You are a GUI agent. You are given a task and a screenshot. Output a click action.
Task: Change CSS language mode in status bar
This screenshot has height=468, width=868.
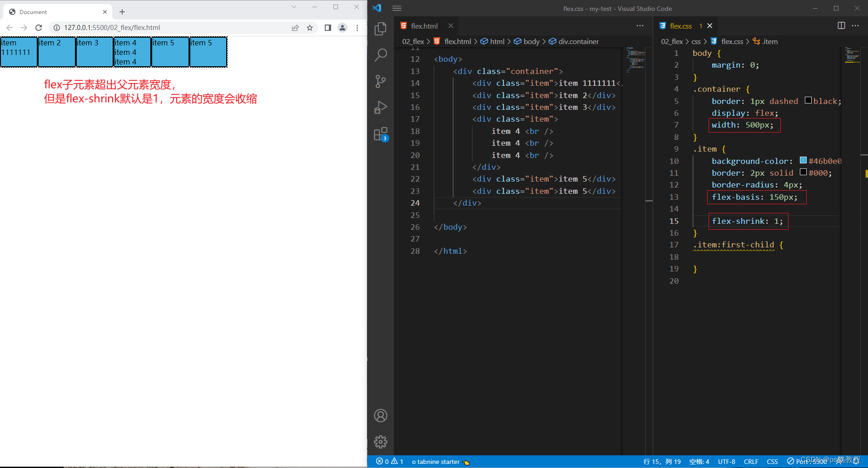coord(772,462)
